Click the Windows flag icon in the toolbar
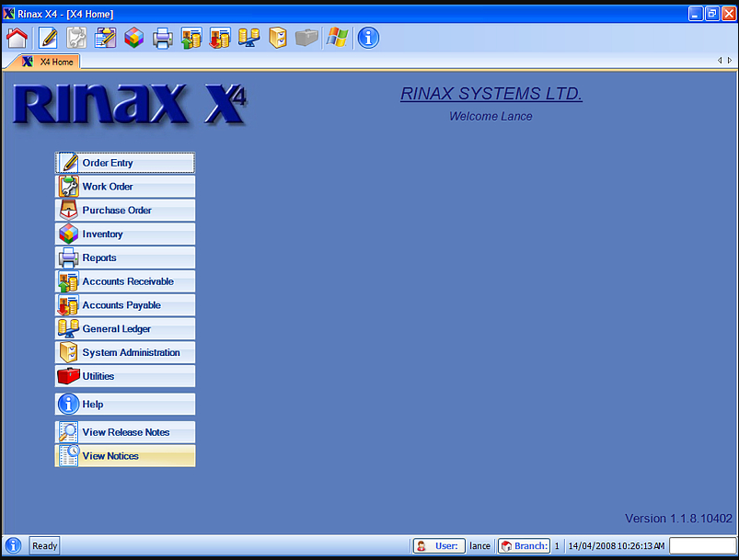Screen dimensions: 739x560 [338, 38]
